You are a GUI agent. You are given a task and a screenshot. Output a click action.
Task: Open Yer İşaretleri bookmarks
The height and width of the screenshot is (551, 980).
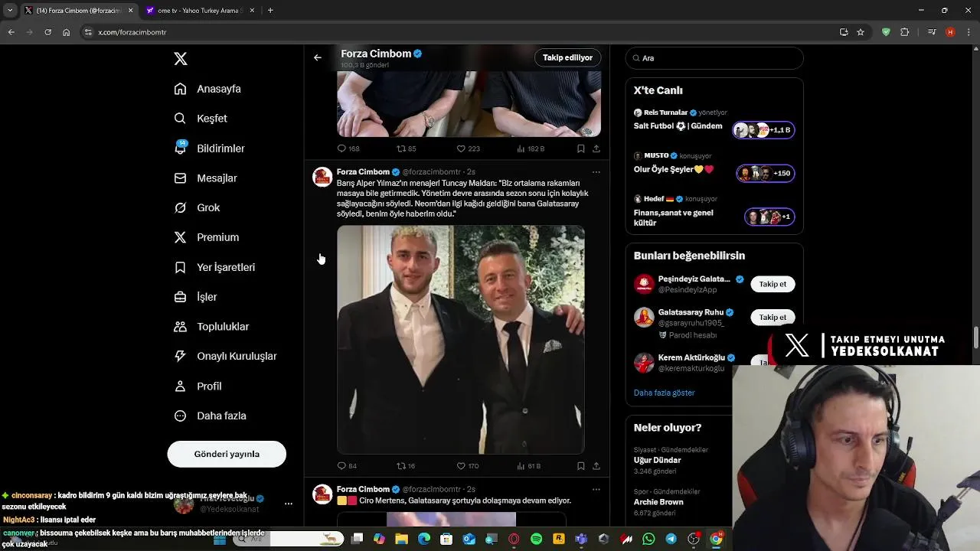tap(214, 267)
